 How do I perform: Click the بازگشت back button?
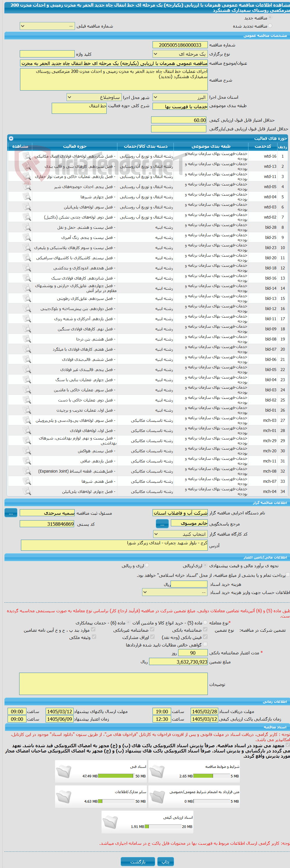[x=138, y=862]
